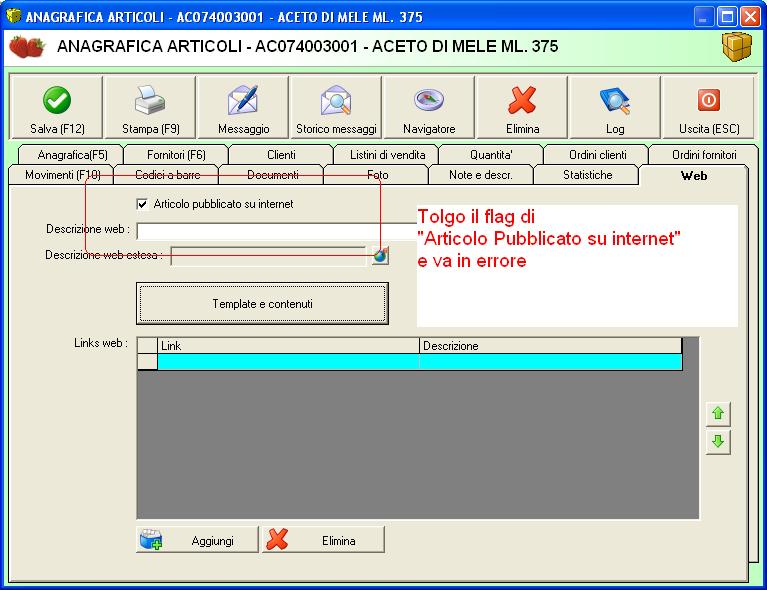Click the Uscita (ESC) exit button
The width and height of the screenshot is (767, 590).
709,107
